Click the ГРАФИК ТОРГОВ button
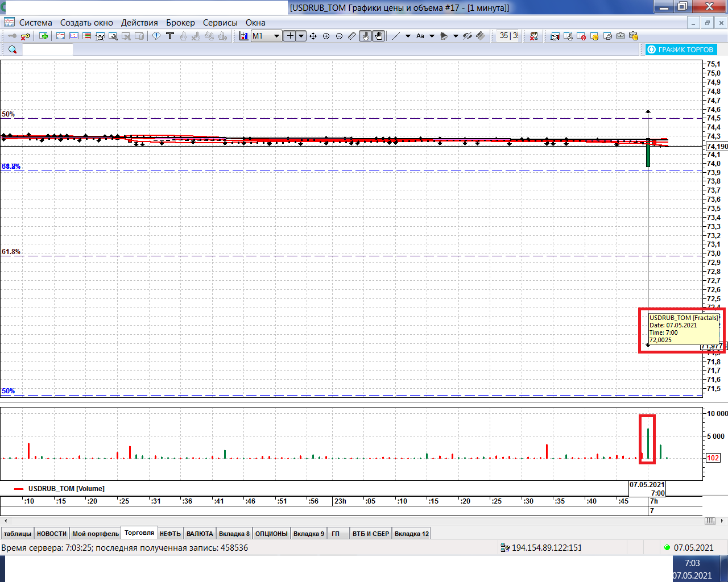The width and height of the screenshot is (728, 582). coord(681,49)
